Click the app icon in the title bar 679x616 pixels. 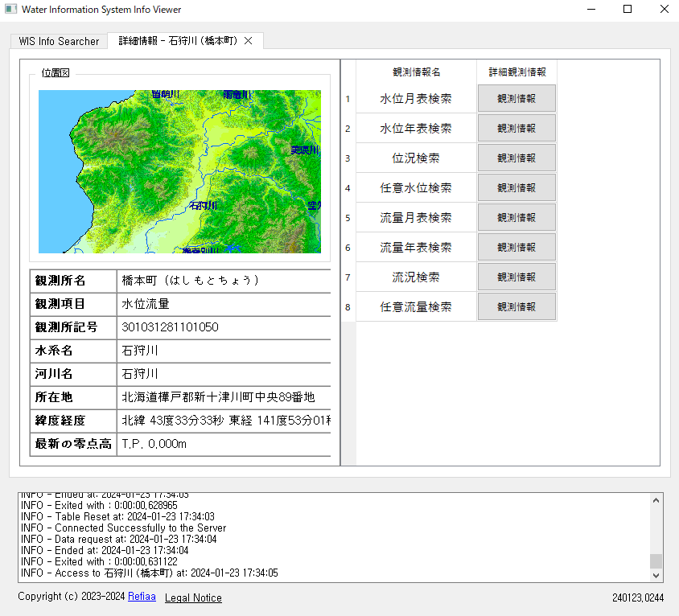[x=10, y=9]
